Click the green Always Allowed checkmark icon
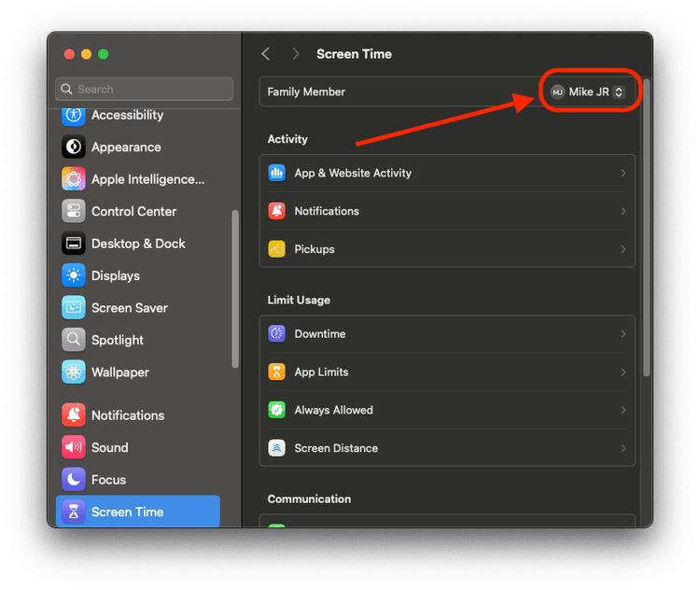This screenshot has height=590, width=700. (x=277, y=410)
